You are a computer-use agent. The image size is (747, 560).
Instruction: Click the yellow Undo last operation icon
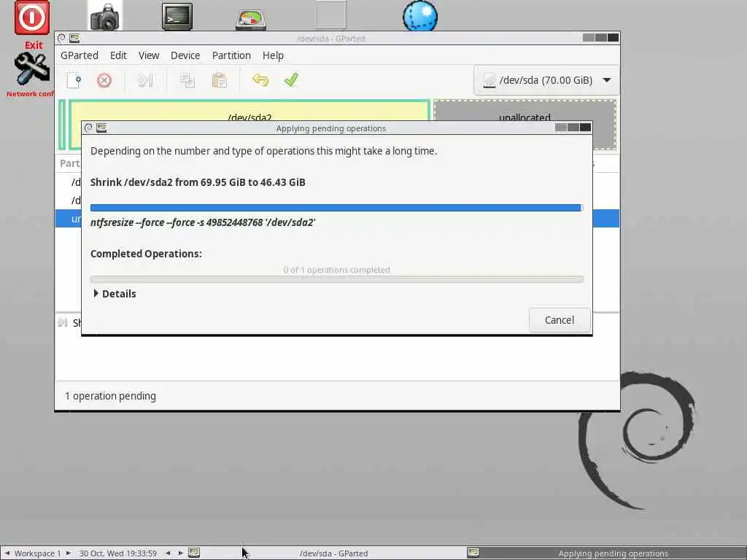point(260,80)
